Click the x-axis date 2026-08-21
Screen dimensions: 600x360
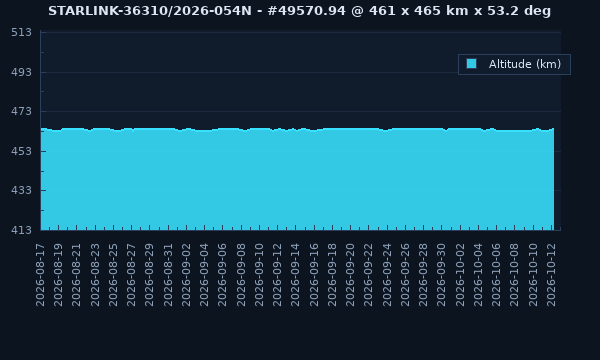point(77,275)
